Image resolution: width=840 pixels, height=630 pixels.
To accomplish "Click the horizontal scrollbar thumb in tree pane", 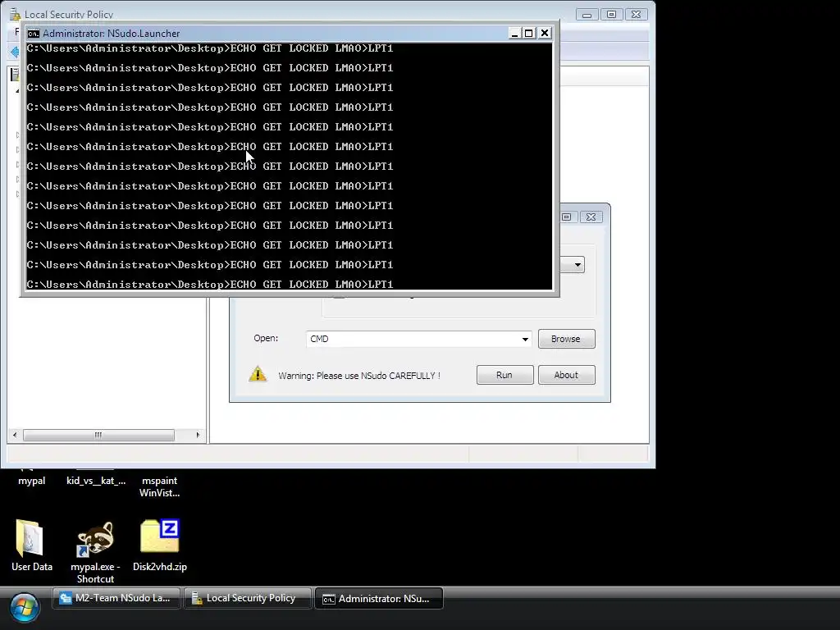I will click(x=98, y=435).
